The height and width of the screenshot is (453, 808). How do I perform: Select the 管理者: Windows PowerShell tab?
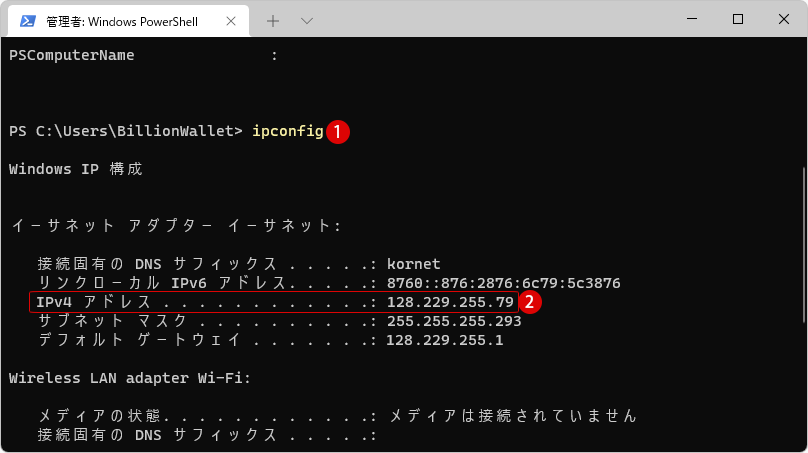(x=128, y=21)
